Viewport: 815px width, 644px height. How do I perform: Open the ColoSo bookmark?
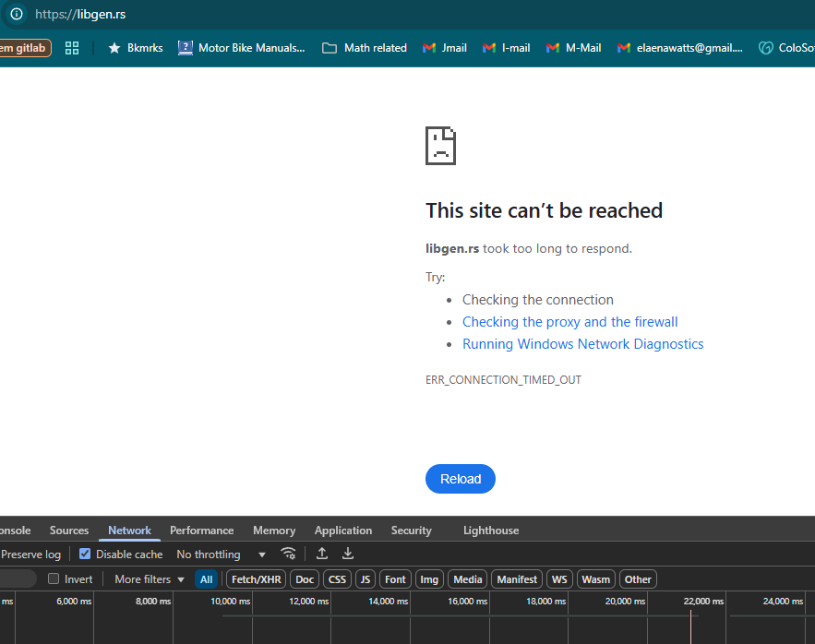(x=786, y=48)
